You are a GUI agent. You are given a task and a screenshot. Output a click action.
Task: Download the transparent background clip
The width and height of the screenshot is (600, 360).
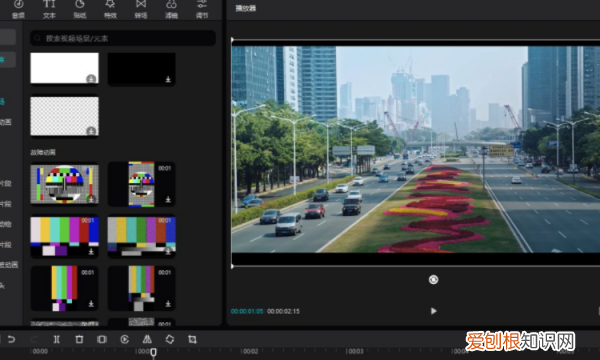(x=91, y=131)
